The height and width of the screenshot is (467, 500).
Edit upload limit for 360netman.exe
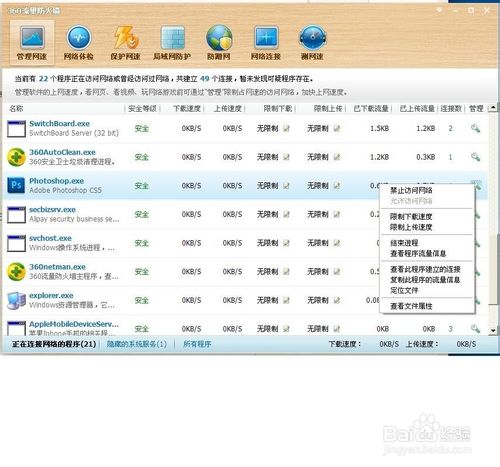pyautogui.click(x=337, y=272)
